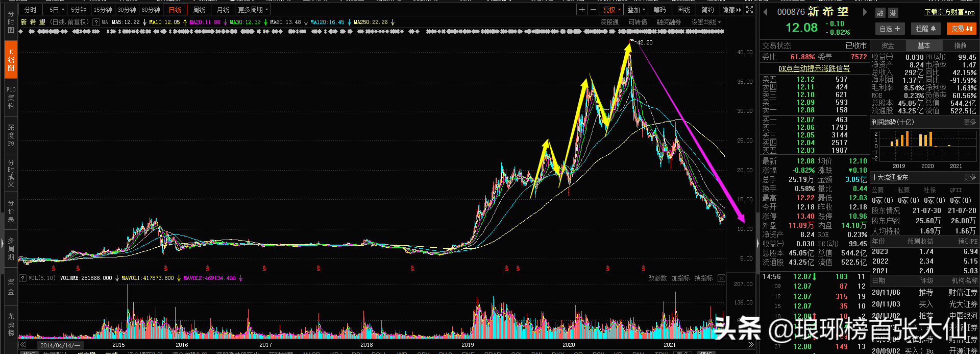Open 基本 tab in right panel
The width and height of the screenshot is (980, 354).
[x=924, y=45]
